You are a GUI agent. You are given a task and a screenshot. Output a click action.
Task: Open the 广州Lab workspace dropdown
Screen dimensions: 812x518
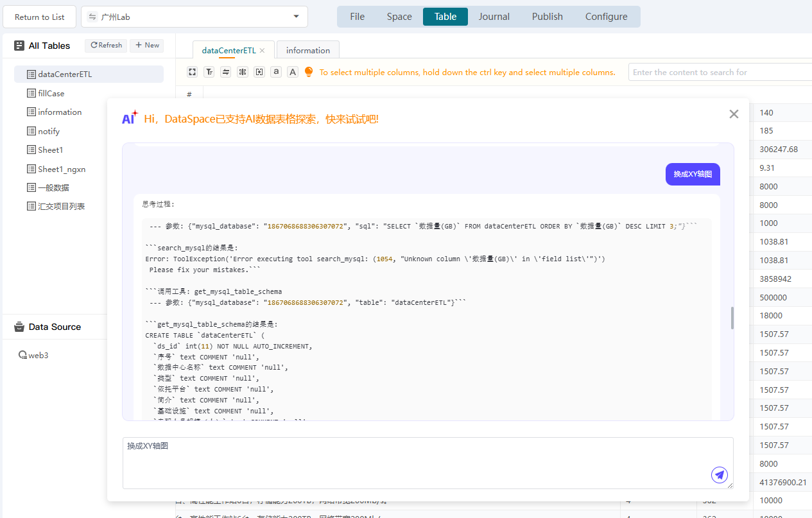(194, 17)
